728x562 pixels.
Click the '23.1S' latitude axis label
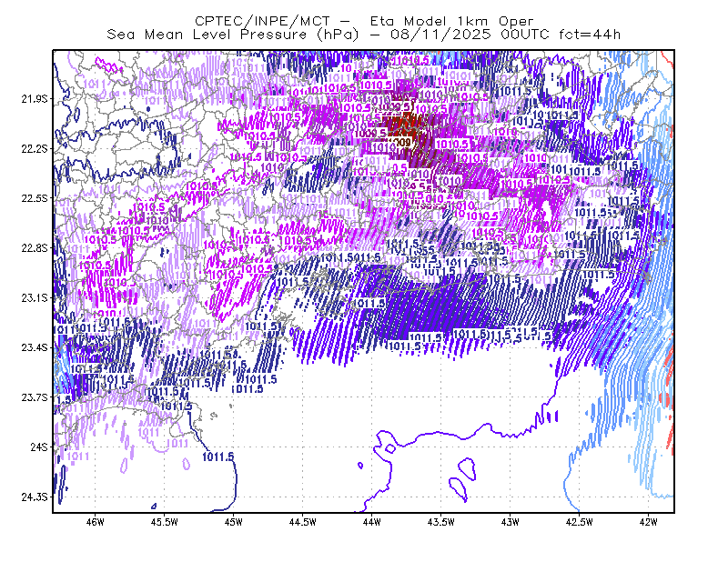[x=35, y=297]
